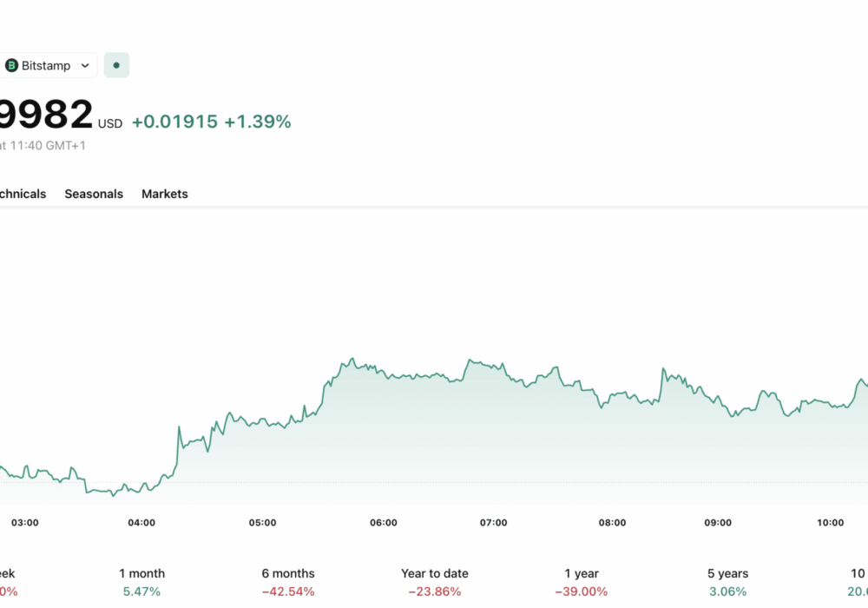Click the 06:00 time axis label
Image resolution: width=868 pixels, height=608 pixels.
pyautogui.click(x=384, y=522)
